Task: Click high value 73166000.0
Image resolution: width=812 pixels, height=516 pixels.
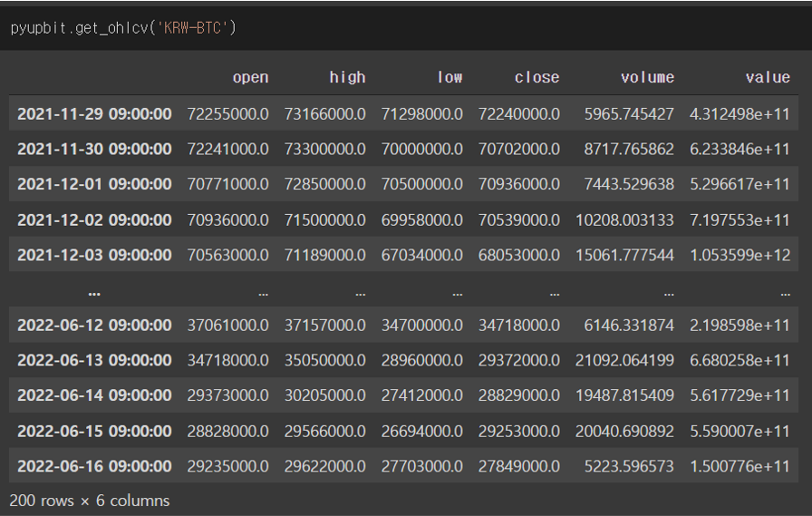Action: tap(324, 114)
